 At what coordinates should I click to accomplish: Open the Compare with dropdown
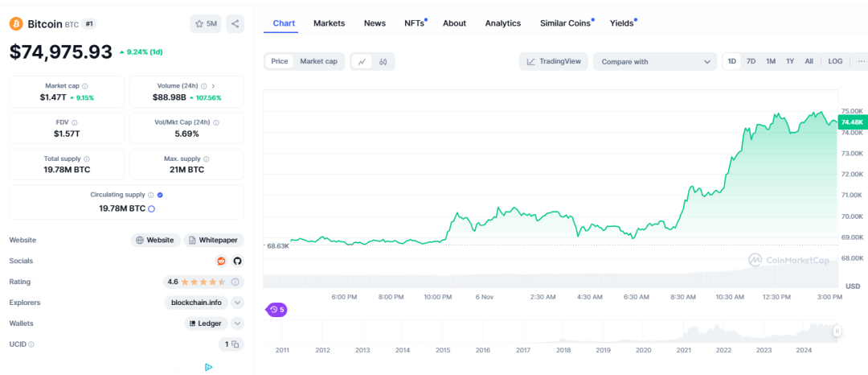pyautogui.click(x=655, y=61)
